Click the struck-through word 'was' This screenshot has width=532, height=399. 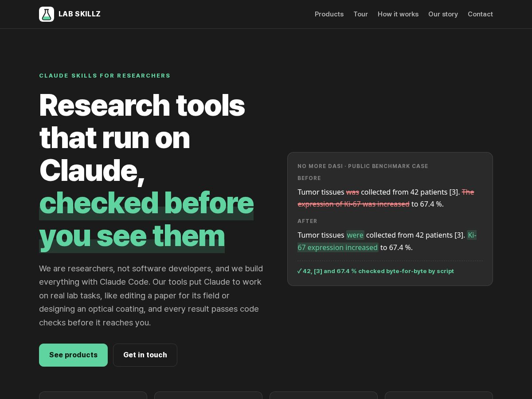(352, 192)
